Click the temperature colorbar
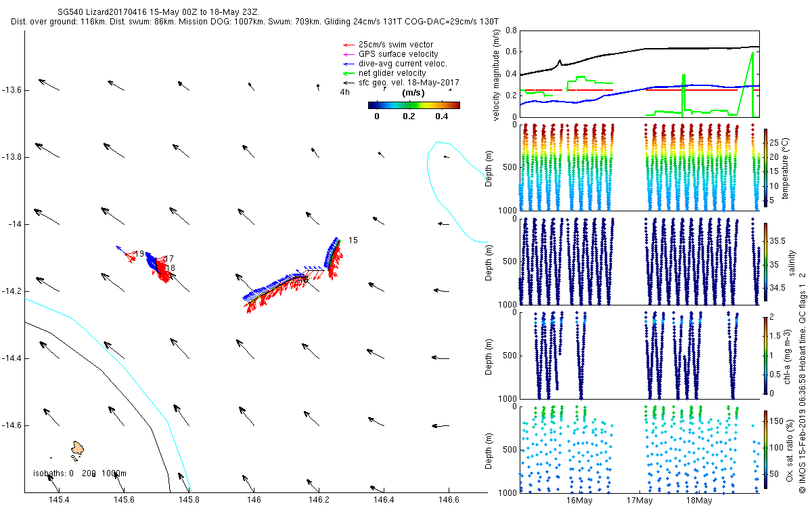 tap(765, 167)
